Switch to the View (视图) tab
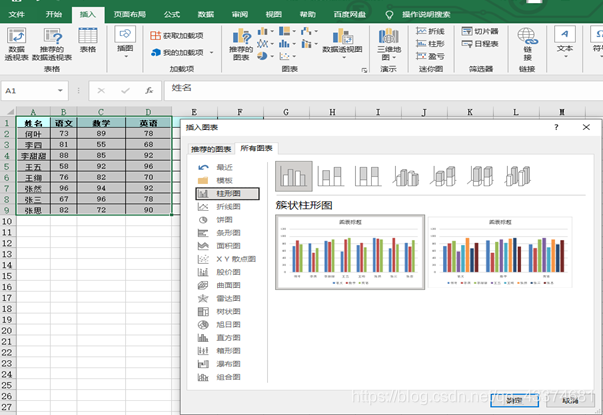The width and height of the screenshot is (603, 415). [274, 15]
